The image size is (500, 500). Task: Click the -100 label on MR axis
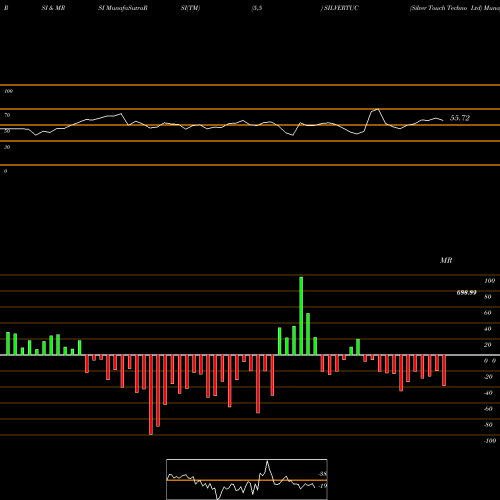pyautogui.click(x=490, y=441)
